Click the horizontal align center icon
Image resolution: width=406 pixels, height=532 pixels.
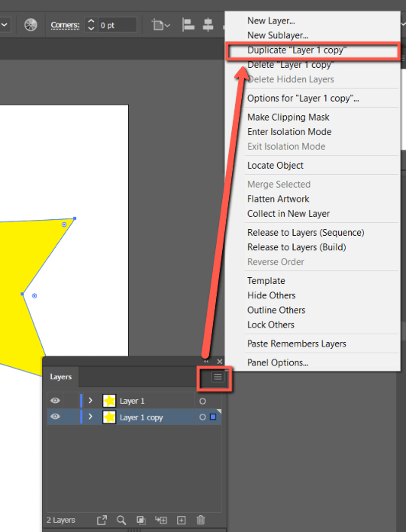[208, 24]
